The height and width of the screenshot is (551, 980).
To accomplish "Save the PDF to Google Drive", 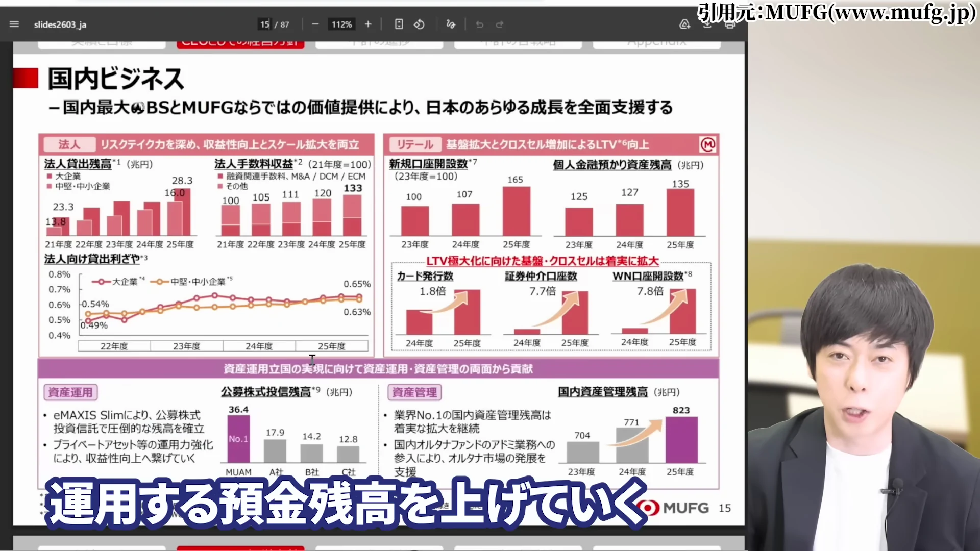I will coord(684,24).
